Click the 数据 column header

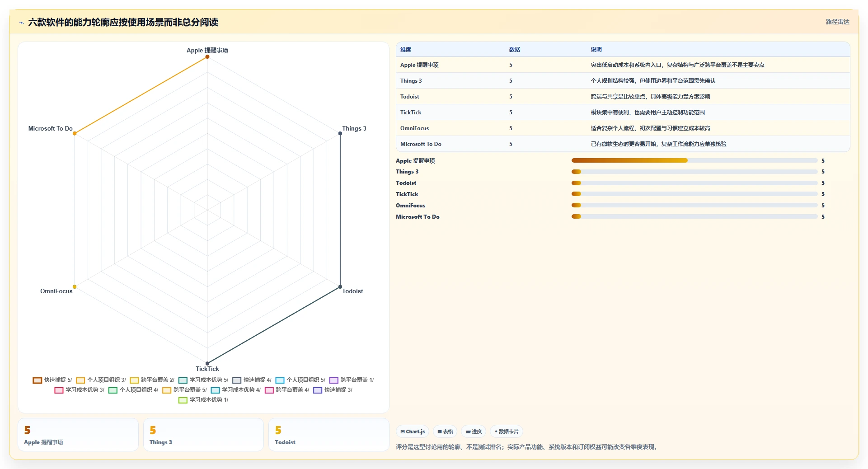(x=514, y=50)
